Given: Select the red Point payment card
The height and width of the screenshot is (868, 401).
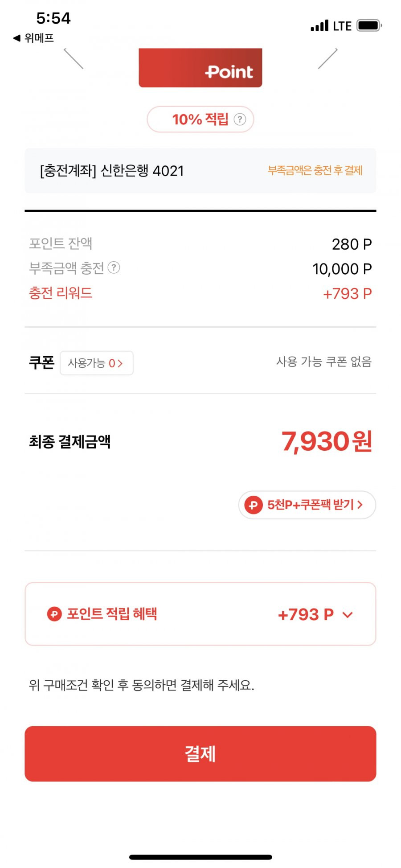Looking at the screenshot, I should [x=200, y=68].
